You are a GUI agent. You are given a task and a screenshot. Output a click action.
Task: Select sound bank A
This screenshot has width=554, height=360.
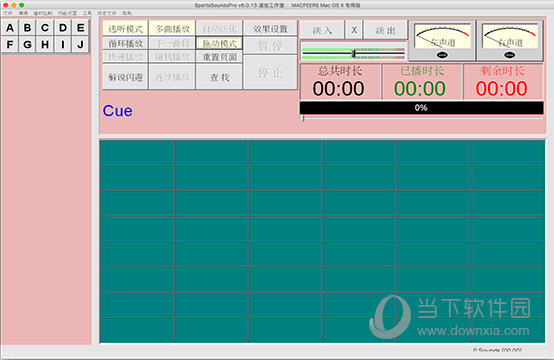coord(10,28)
